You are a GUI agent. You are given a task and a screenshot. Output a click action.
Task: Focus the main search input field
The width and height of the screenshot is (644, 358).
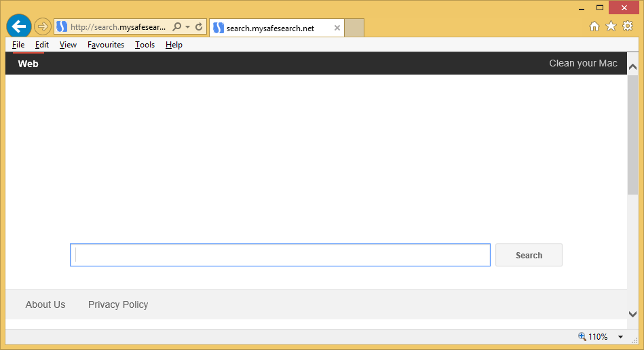click(x=280, y=255)
